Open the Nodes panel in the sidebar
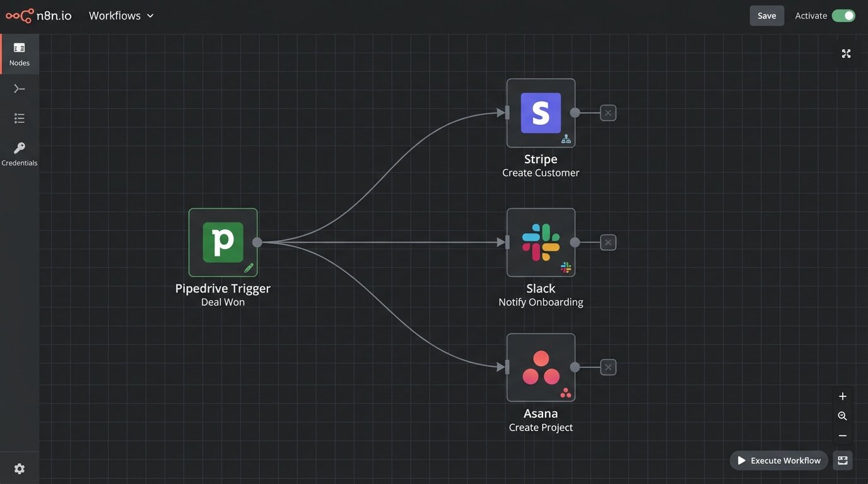Screen dimensions: 868x484 [x=19, y=54]
